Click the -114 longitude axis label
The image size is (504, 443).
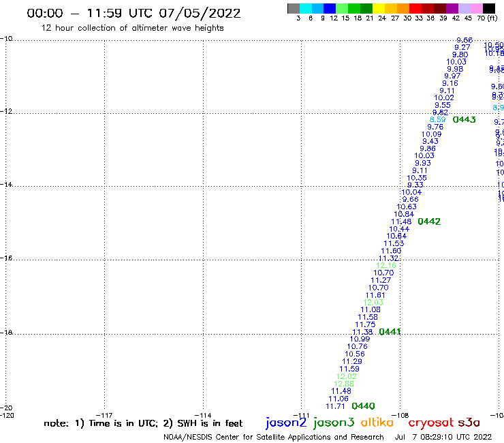point(203,415)
